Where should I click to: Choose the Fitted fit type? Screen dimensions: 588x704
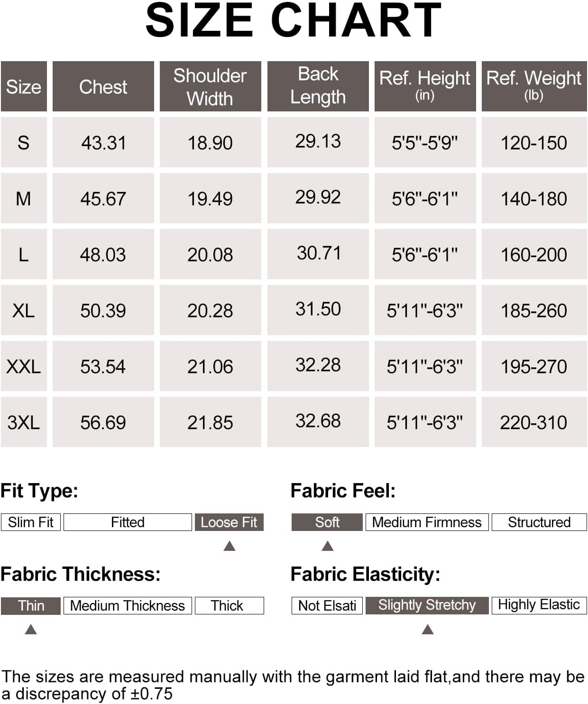tap(128, 522)
